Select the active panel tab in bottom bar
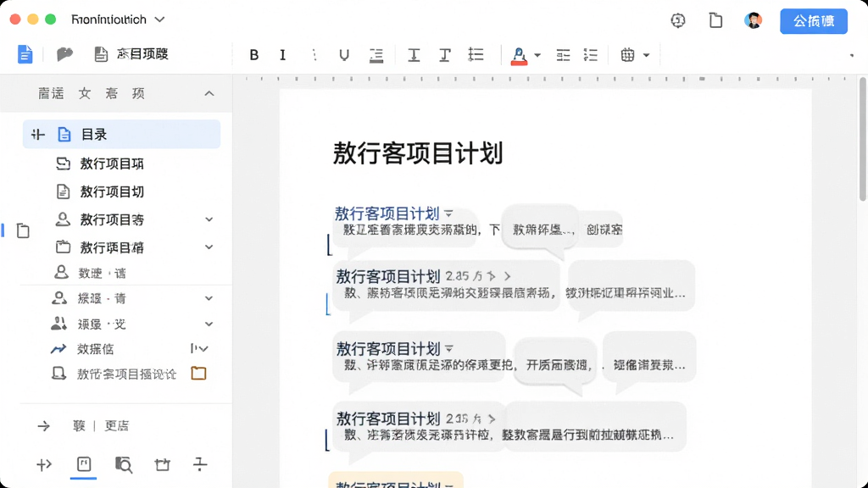The width and height of the screenshot is (868, 488). [x=84, y=464]
